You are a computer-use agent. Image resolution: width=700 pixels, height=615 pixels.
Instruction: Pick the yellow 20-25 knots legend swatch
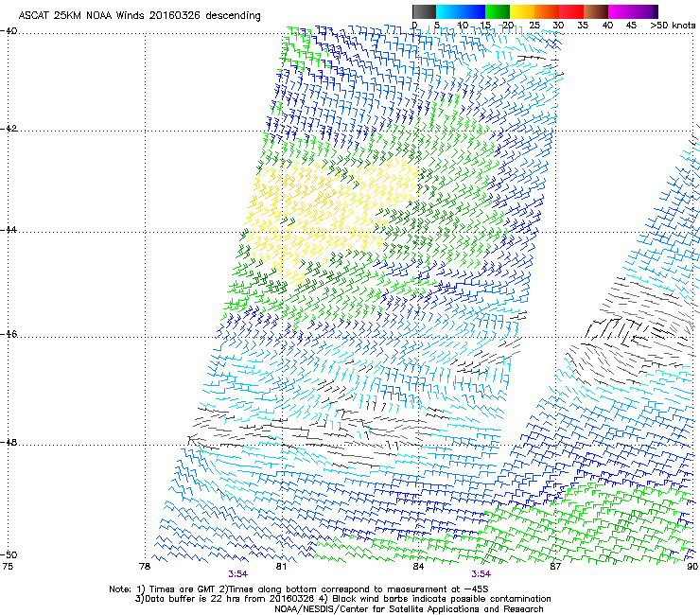click(522, 11)
